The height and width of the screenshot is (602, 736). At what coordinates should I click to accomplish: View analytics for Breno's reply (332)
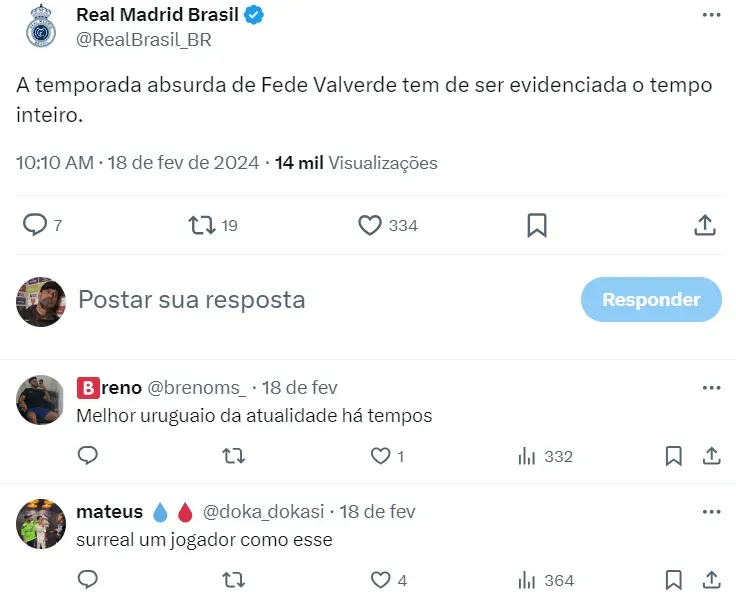pyautogui.click(x=527, y=456)
